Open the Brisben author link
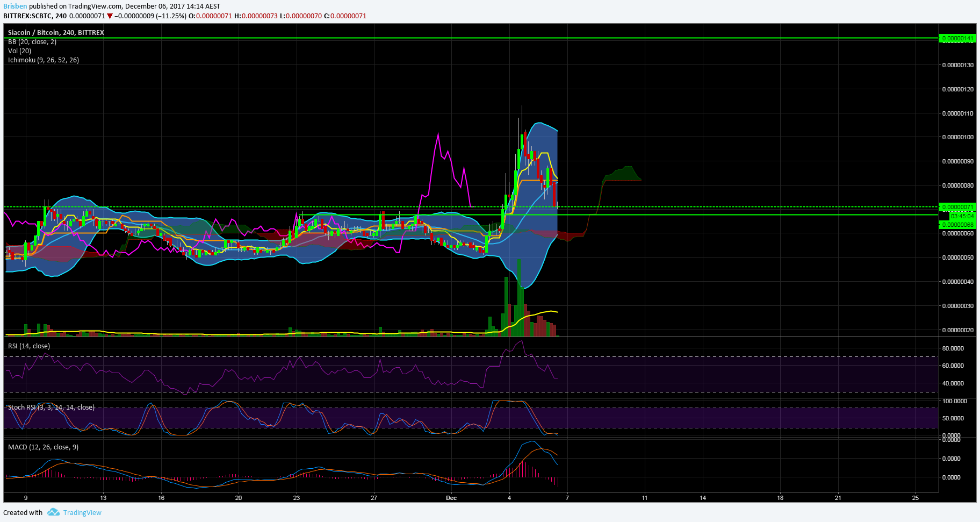 pyautogui.click(x=15, y=6)
